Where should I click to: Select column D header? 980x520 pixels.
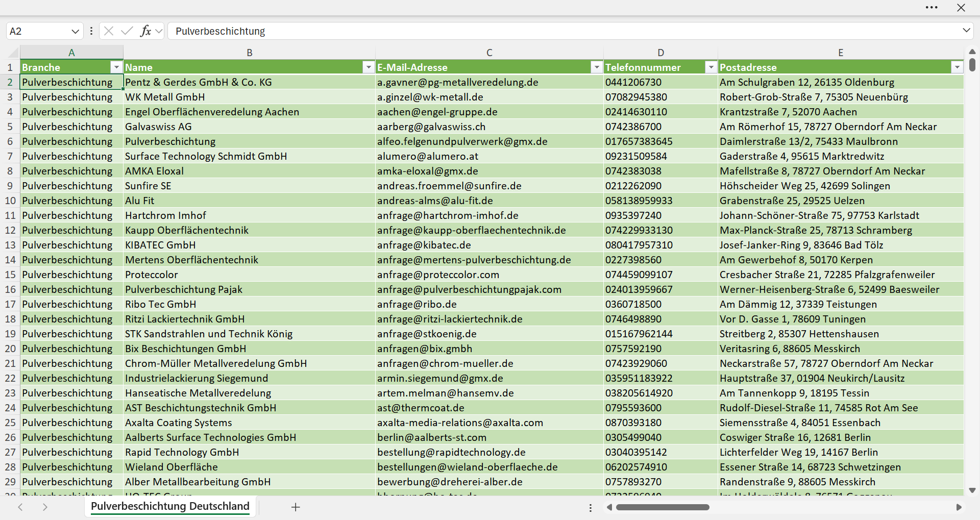pyautogui.click(x=660, y=53)
